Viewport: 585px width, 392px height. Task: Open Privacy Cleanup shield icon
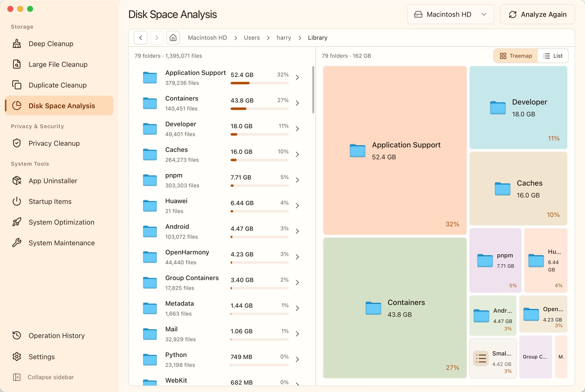click(x=17, y=143)
